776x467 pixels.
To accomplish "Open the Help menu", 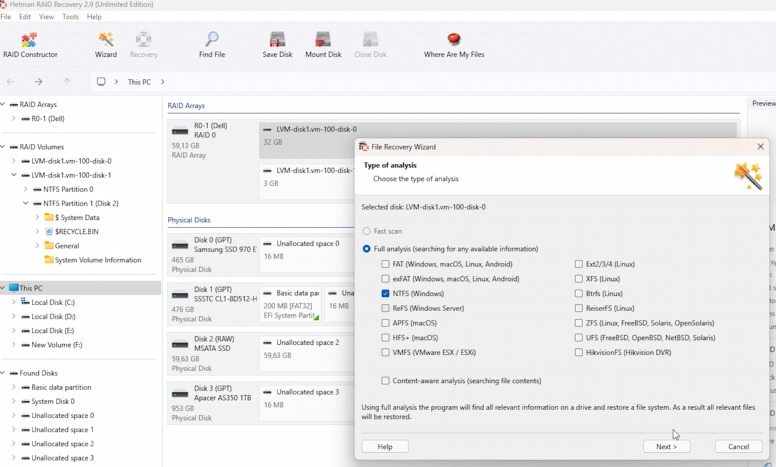I will pos(94,17).
